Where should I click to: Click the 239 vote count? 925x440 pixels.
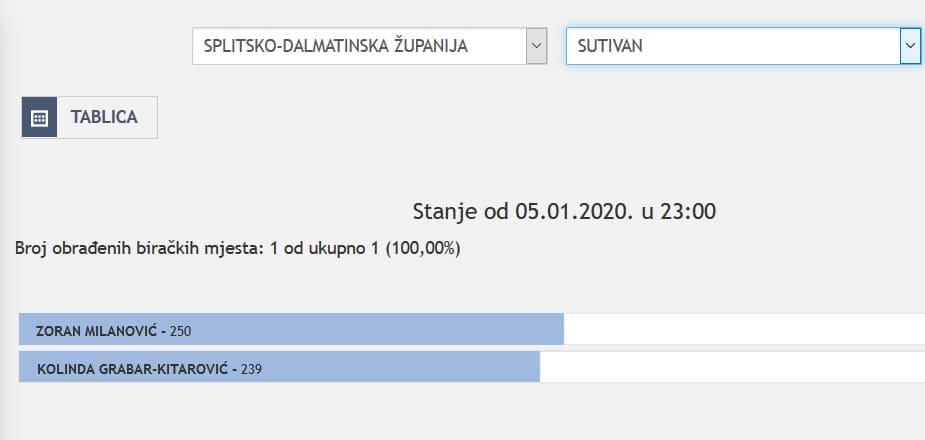pos(251,368)
